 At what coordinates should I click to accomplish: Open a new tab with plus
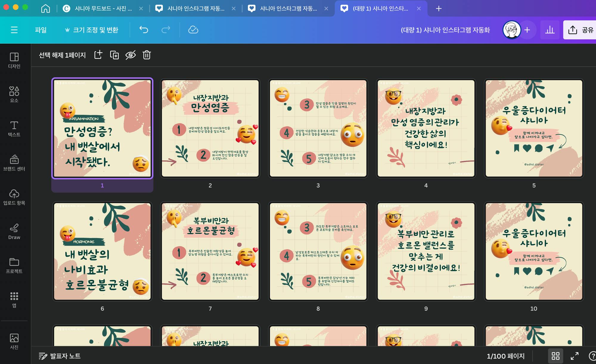pos(439,8)
